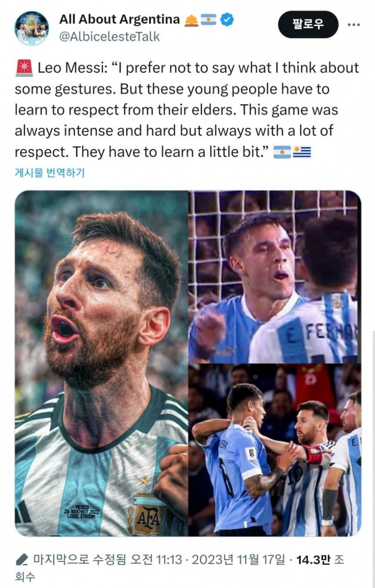375x588 pixels.
Task: Click the bell emoji beside the account name
Action: pyautogui.click(x=190, y=20)
